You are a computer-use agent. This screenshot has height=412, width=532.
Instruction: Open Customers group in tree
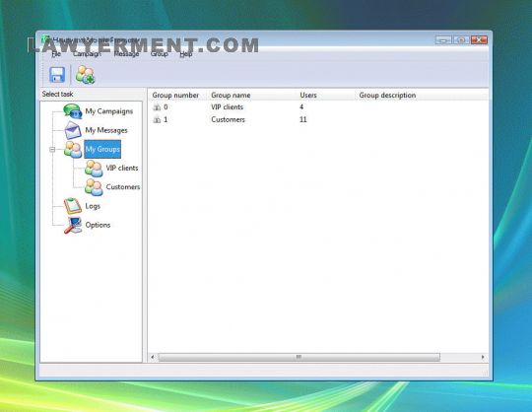pos(123,187)
